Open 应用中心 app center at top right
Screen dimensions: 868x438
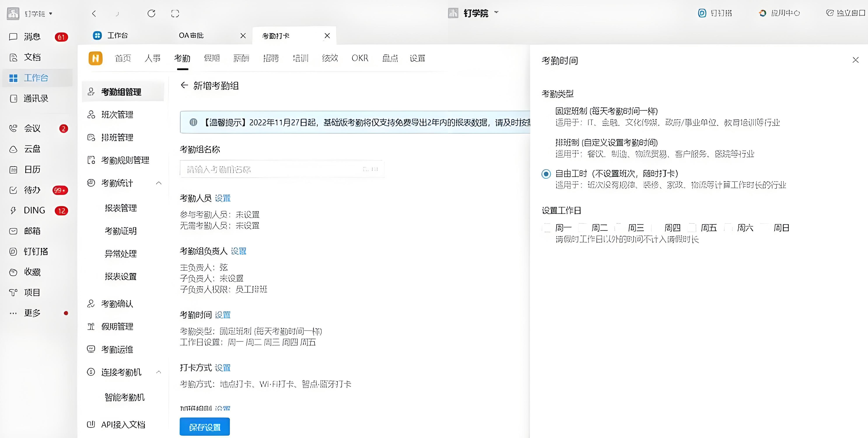pos(779,13)
